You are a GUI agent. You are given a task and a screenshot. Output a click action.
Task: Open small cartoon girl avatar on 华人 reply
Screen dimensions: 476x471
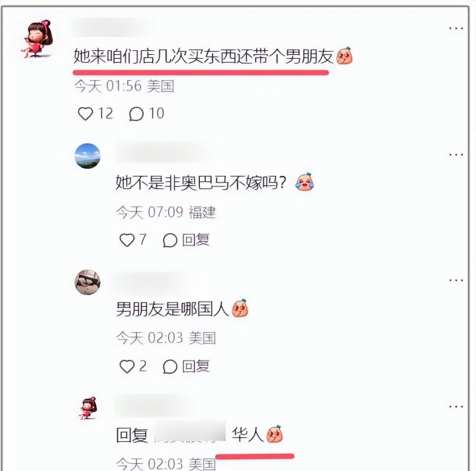point(88,408)
